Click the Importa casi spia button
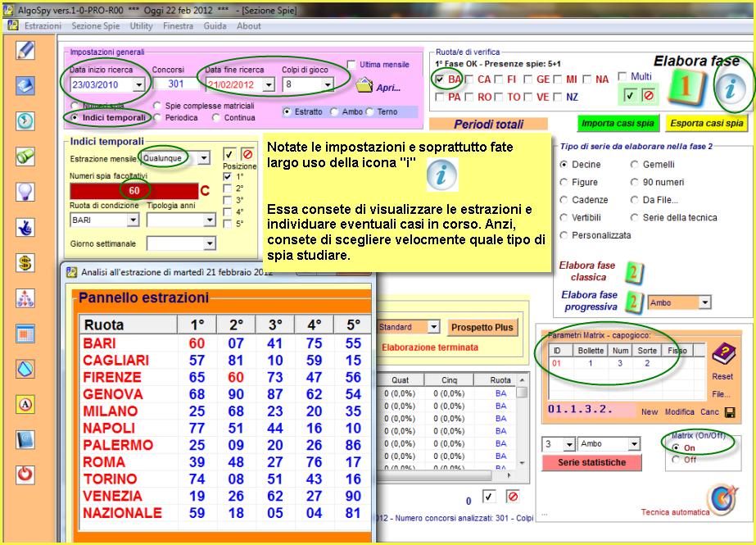The height and width of the screenshot is (545, 756). (617, 124)
